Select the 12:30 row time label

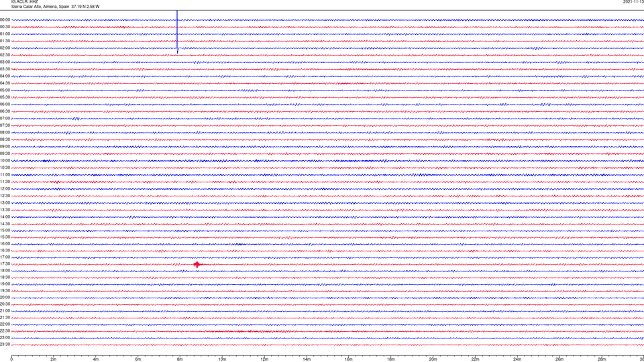[5, 195]
